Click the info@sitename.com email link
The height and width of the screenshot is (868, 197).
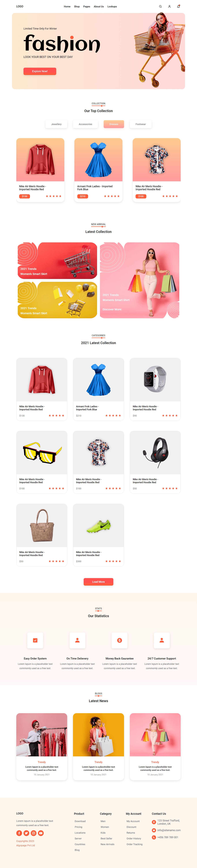click(169, 830)
